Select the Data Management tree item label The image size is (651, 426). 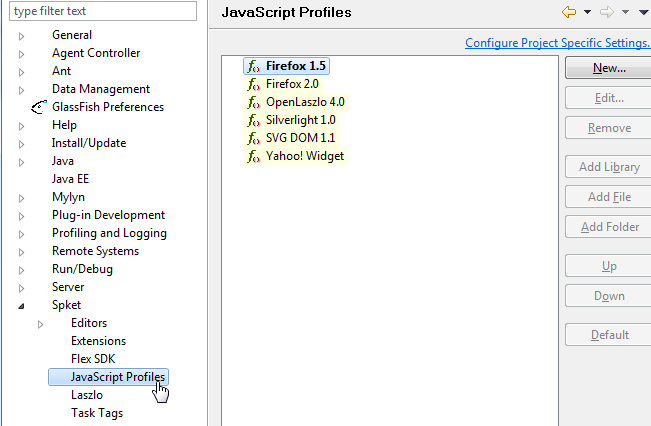click(x=101, y=89)
